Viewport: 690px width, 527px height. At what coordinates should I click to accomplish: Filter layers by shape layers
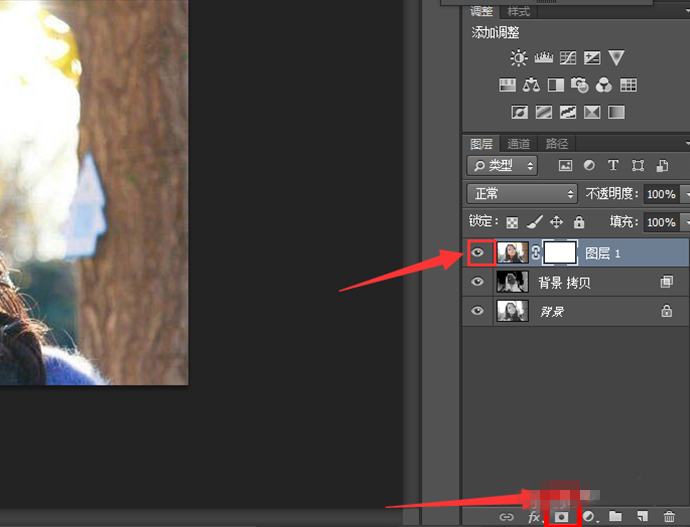tap(638, 165)
